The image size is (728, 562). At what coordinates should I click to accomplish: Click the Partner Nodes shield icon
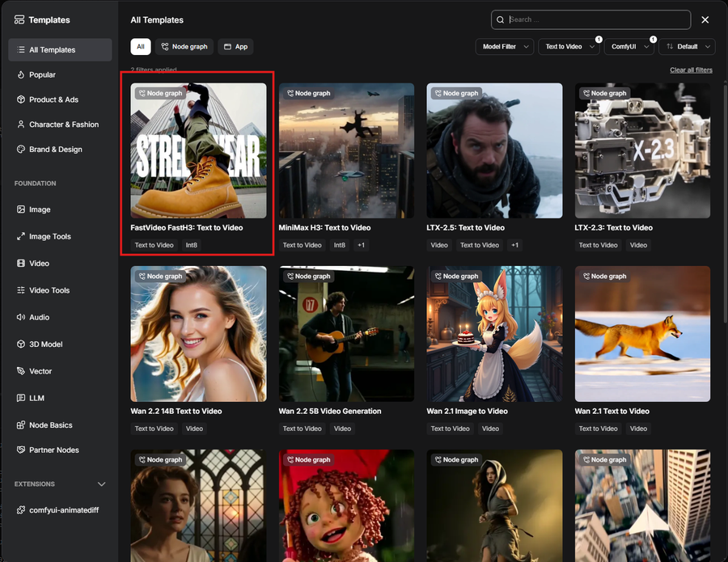click(x=21, y=450)
